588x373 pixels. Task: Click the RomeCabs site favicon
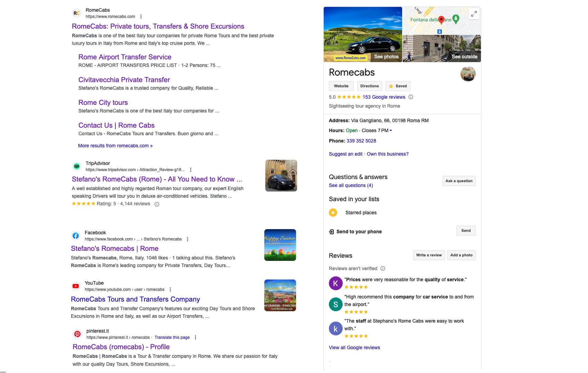[77, 13]
